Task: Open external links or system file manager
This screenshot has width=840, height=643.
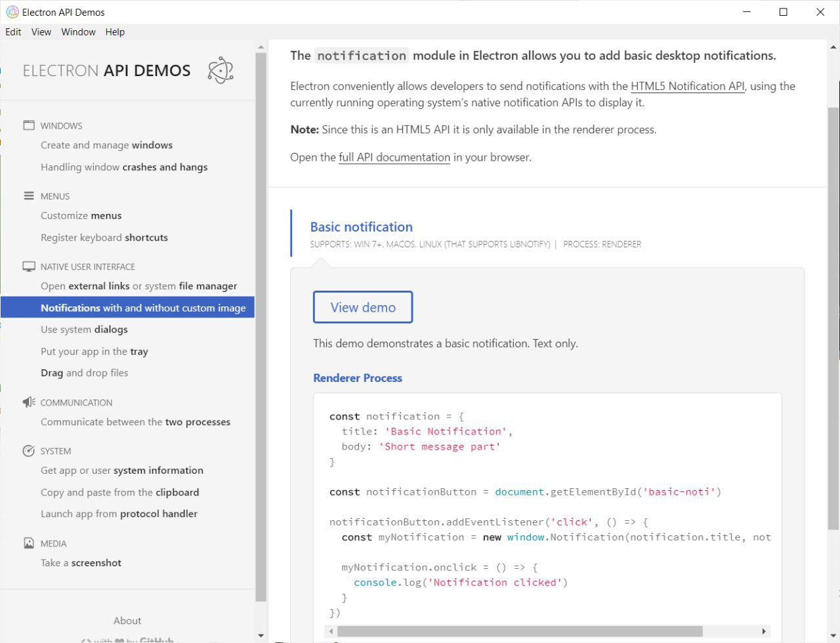Action: click(138, 286)
